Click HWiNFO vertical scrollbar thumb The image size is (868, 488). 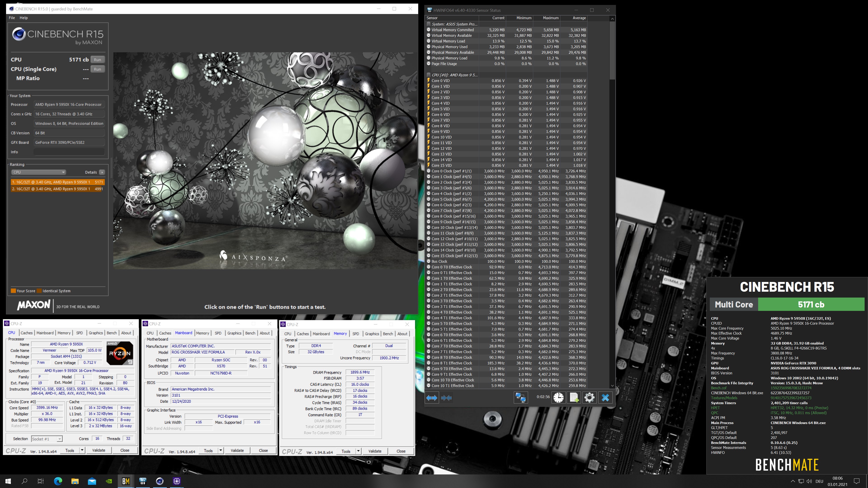pyautogui.click(x=612, y=51)
